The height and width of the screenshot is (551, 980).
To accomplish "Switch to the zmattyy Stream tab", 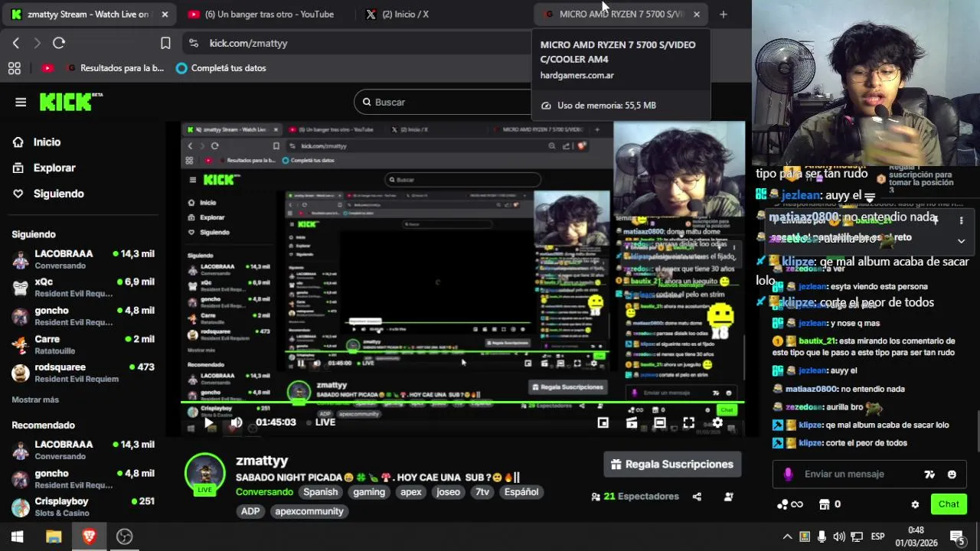I will tap(88, 15).
